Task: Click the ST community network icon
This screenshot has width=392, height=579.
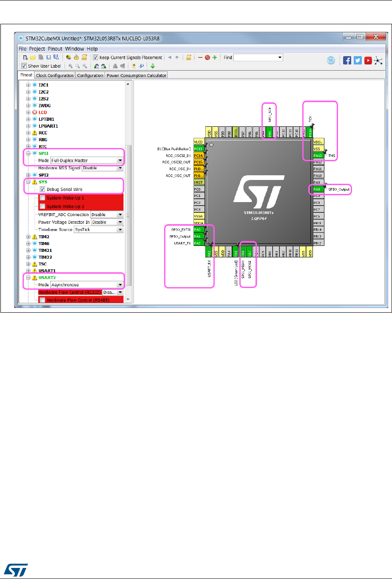Action: (x=378, y=60)
